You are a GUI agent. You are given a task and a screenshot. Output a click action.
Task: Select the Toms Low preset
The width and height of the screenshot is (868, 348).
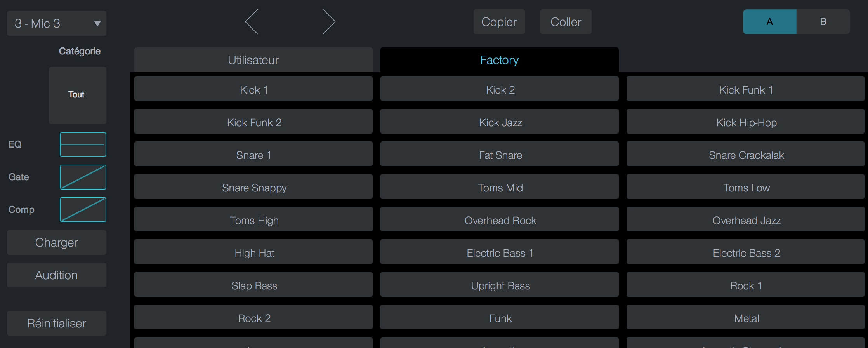(x=746, y=186)
